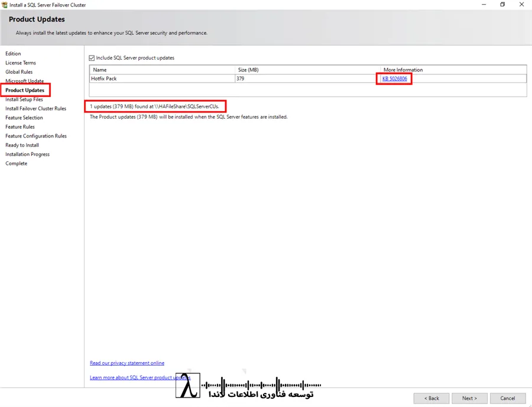Select the Ready to Install step
The image size is (532, 407).
pyautogui.click(x=22, y=145)
